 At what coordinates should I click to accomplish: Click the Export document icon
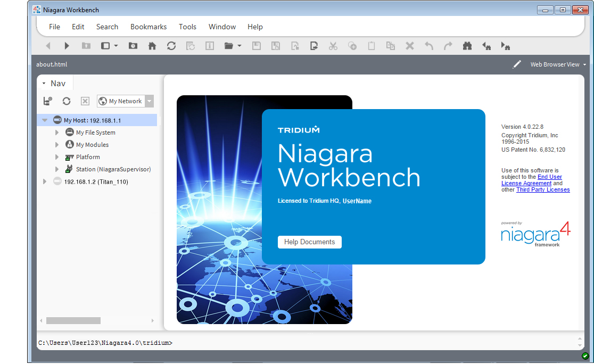pos(314,46)
